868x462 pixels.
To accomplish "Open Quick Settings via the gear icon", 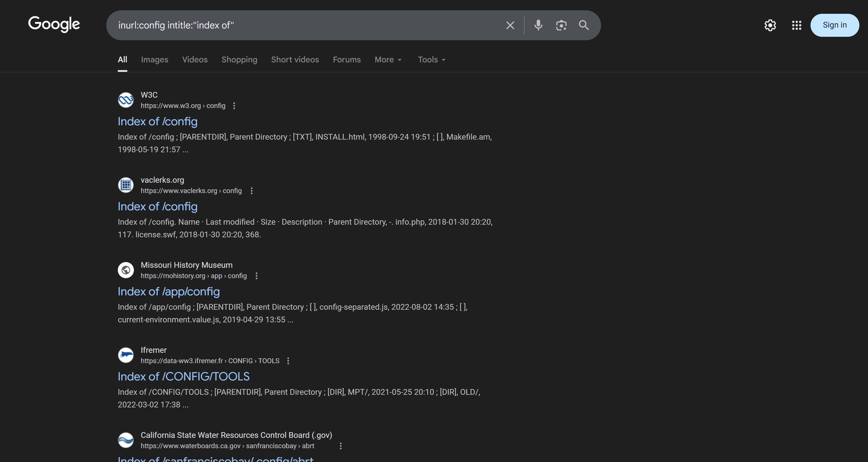I will click(770, 25).
